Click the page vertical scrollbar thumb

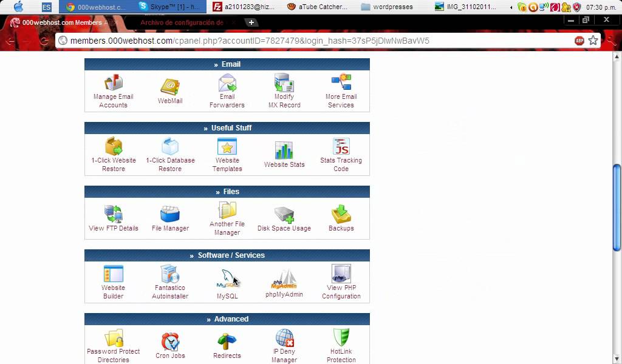(617, 207)
